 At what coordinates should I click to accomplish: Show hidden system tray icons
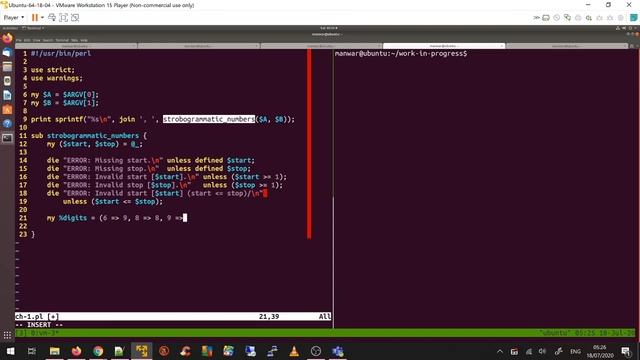pos(500,351)
